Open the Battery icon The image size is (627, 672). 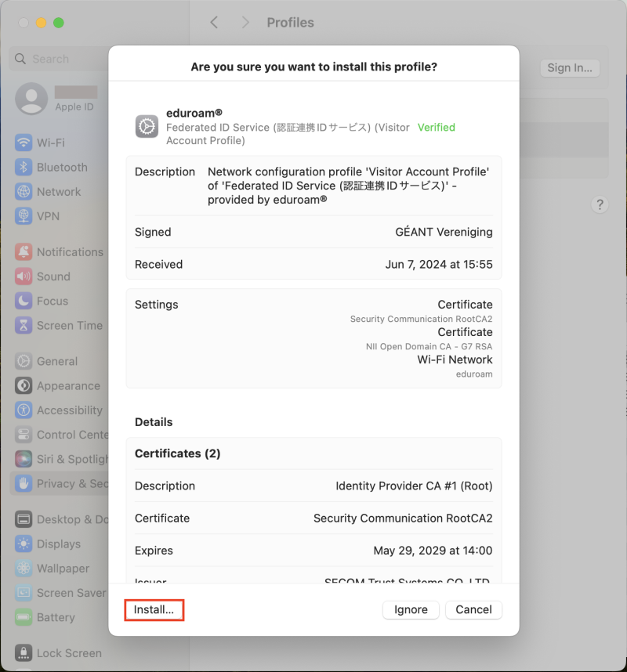(24, 617)
